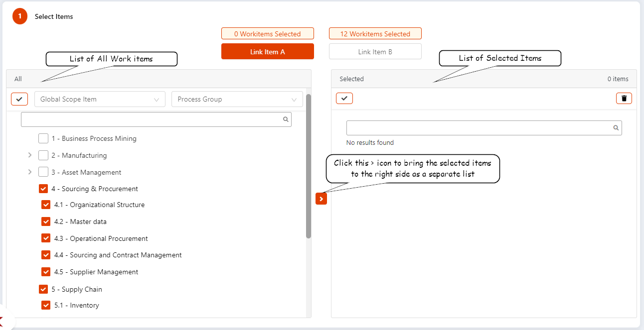Open the Process Group dropdown

[237, 99]
